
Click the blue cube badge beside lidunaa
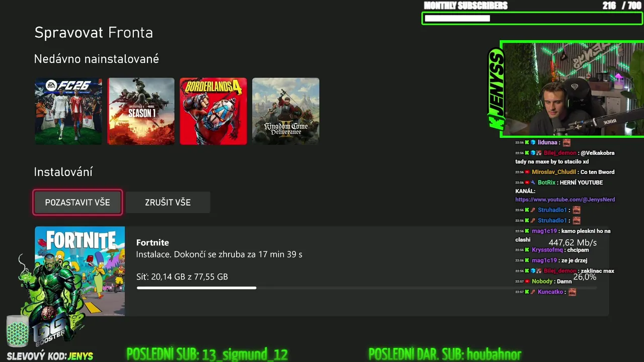[533, 143]
